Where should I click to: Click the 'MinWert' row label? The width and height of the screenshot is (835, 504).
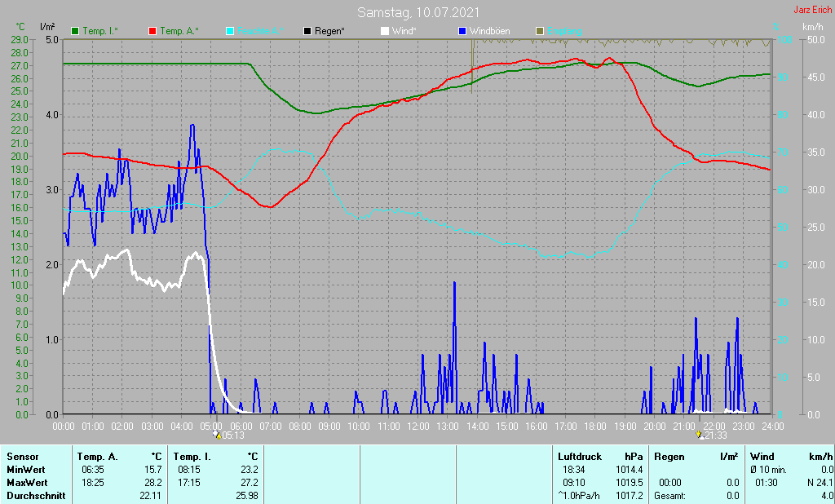[26, 470]
